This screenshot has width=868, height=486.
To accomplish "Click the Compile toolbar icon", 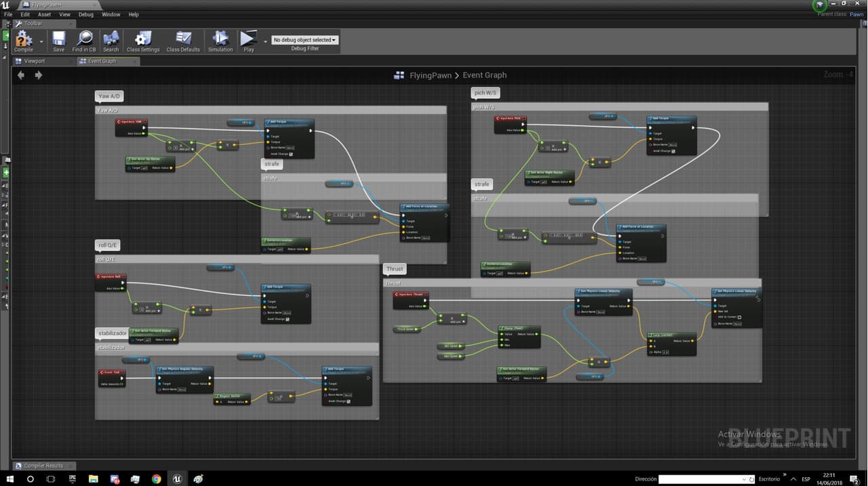I will tap(24, 41).
